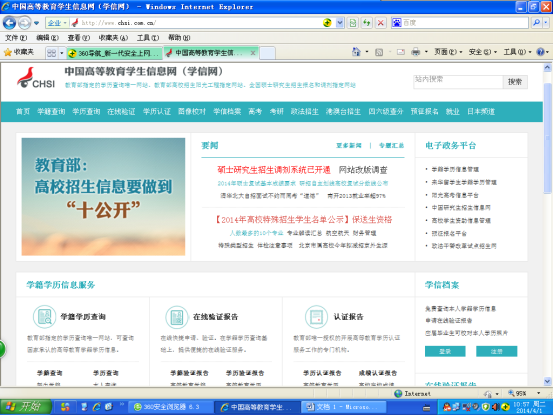Click the 360 shield tray icon
The height and width of the screenshot is (415, 553).
click(x=486, y=407)
